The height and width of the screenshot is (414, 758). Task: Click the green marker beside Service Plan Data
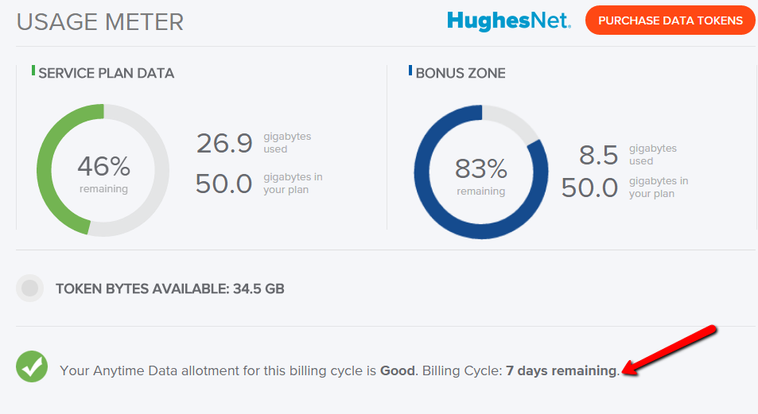coord(33,71)
